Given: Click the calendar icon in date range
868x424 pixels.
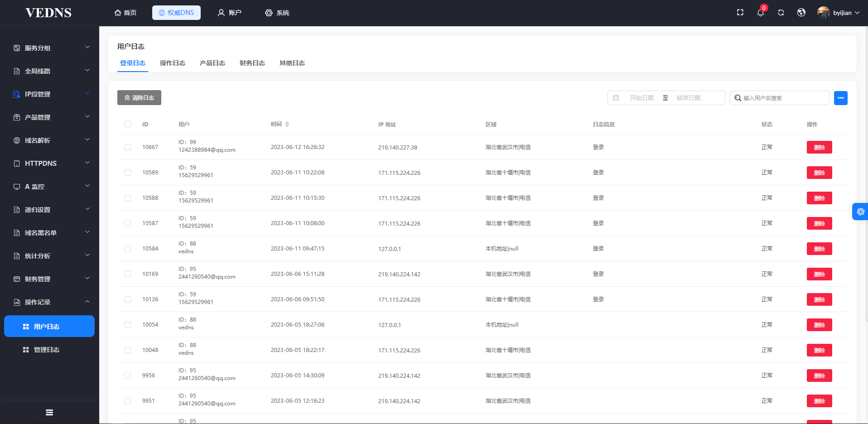Looking at the screenshot, I should (x=616, y=98).
